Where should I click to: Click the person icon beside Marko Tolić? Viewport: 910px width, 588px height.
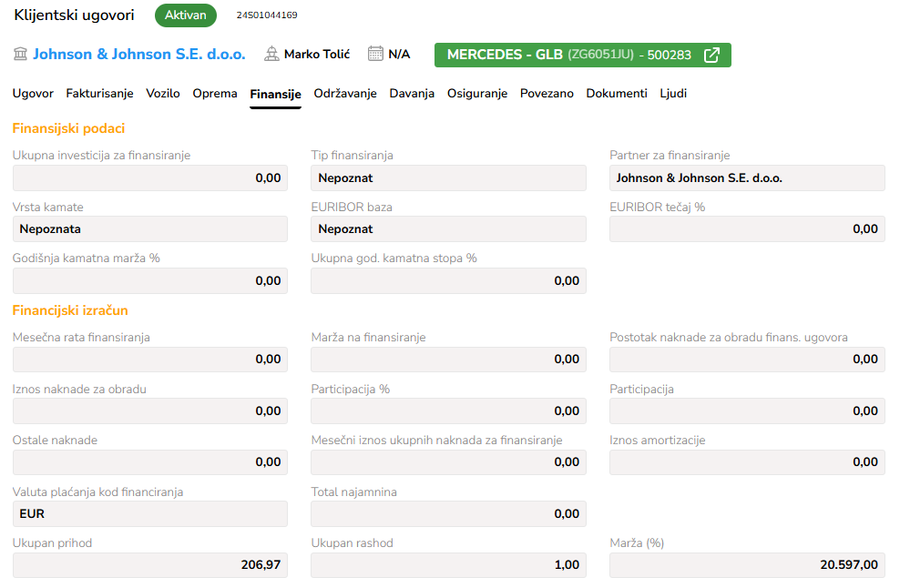(x=271, y=55)
